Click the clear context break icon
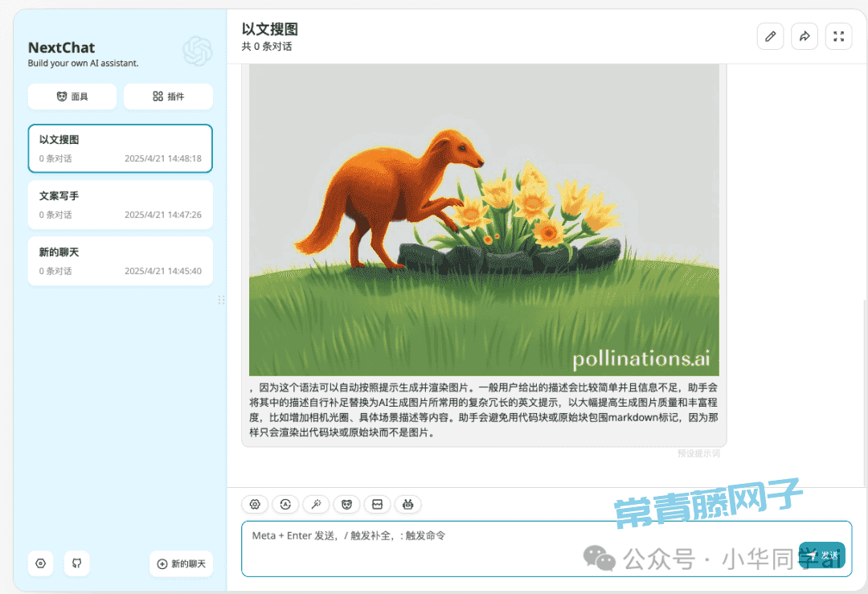Screen dimensions: 868x594 tap(377, 504)
